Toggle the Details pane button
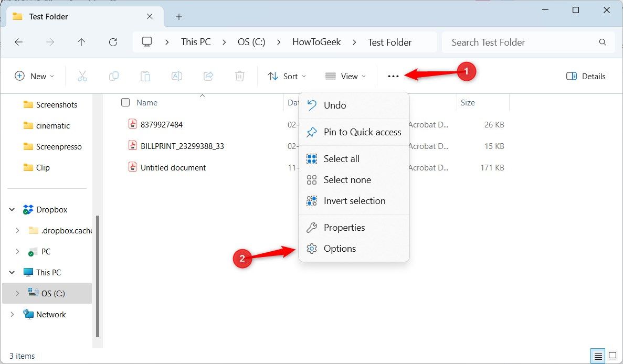This screenshot has width=623, height=364. click(586, 76)
